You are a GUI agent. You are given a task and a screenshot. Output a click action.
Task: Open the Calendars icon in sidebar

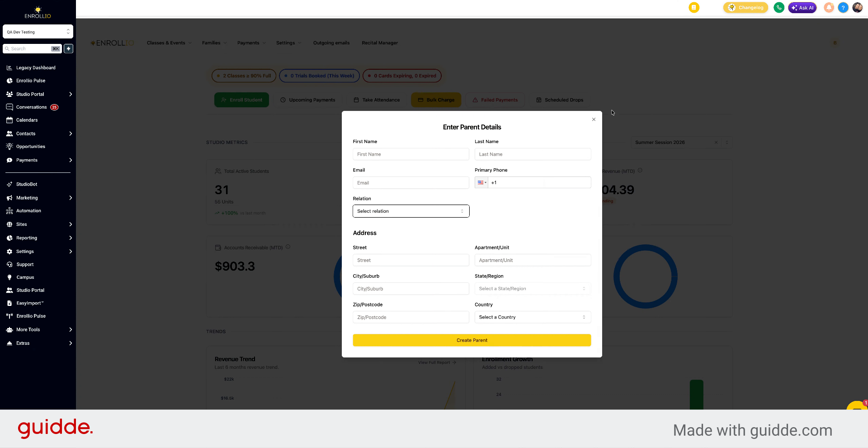(9, 120)
